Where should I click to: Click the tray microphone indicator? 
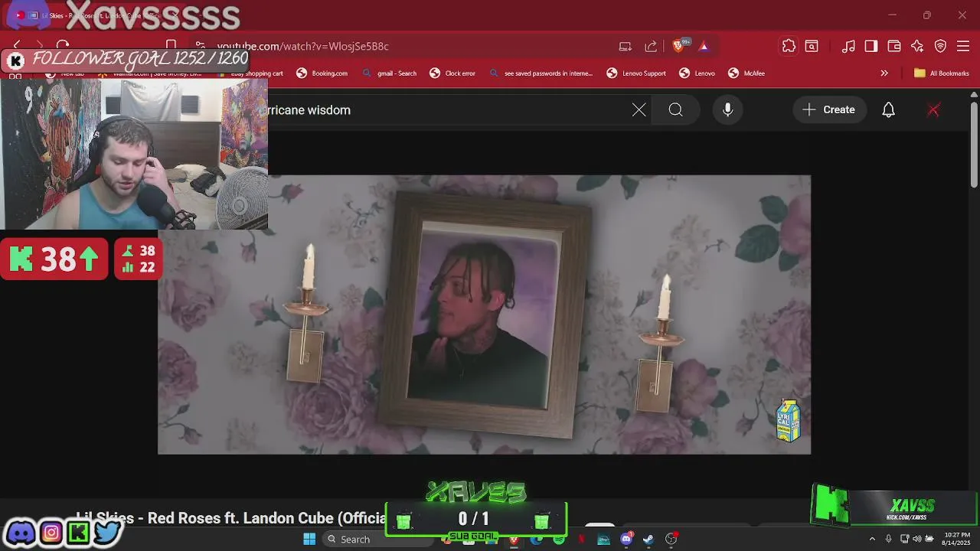888,540
